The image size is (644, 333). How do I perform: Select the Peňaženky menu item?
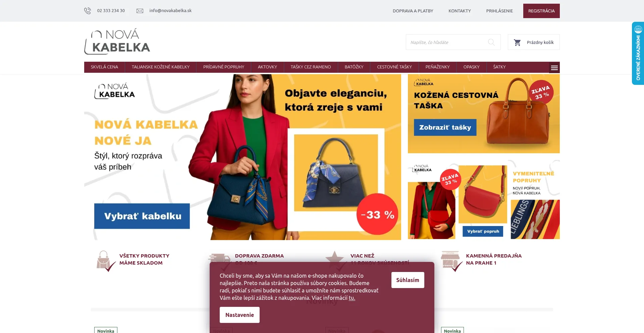coord(437,67)
